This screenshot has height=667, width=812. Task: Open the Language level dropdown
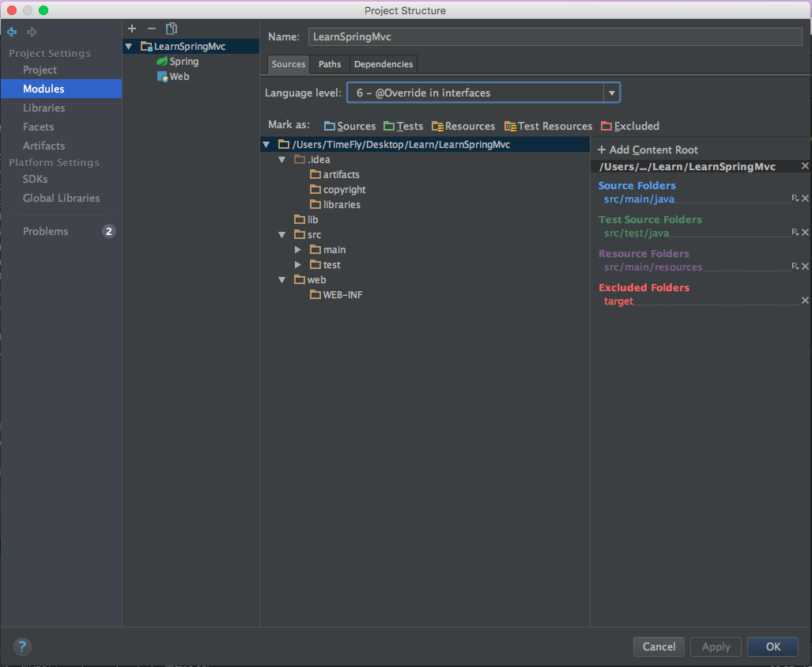click(x=612, y=93)
